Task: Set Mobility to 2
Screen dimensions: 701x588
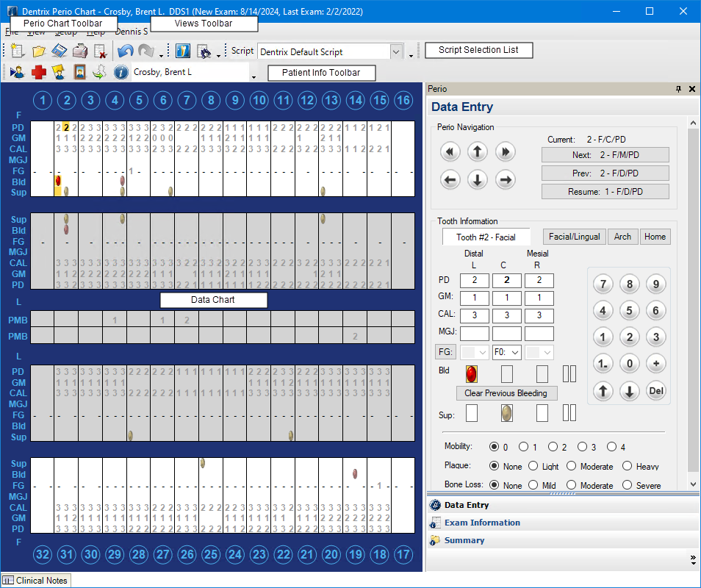Action: tap(553, 447)
